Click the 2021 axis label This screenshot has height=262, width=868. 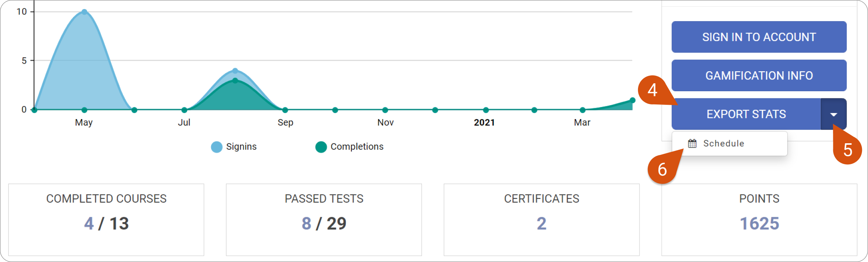(485, 123)
